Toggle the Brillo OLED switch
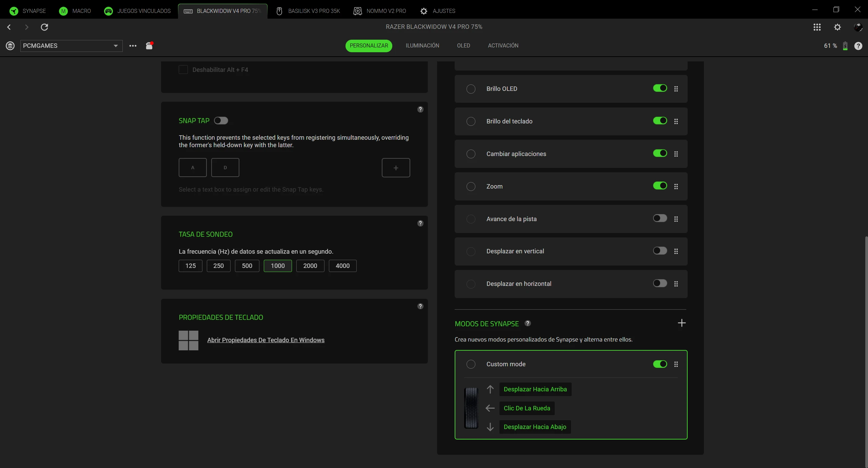Viewport: 868px width, 468px height. 660,88
